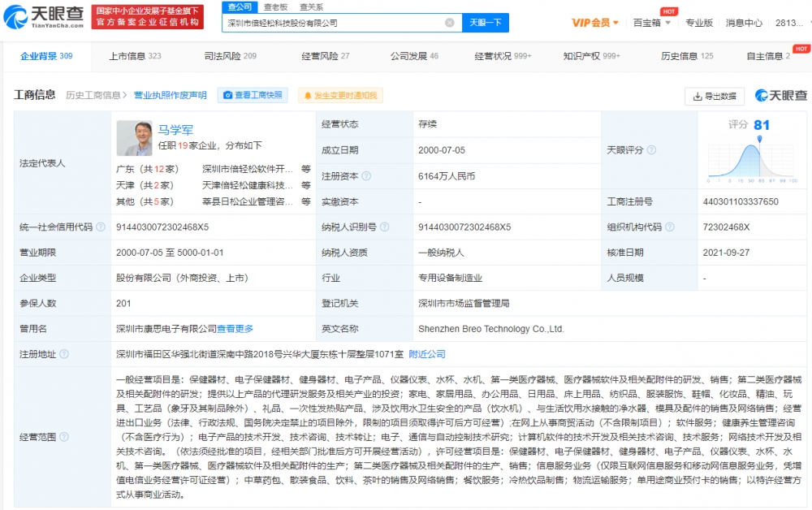Click help icon beside 注册地址
Image resolution: width=812 pixels, height=510 pixels.
coord(63,354)
